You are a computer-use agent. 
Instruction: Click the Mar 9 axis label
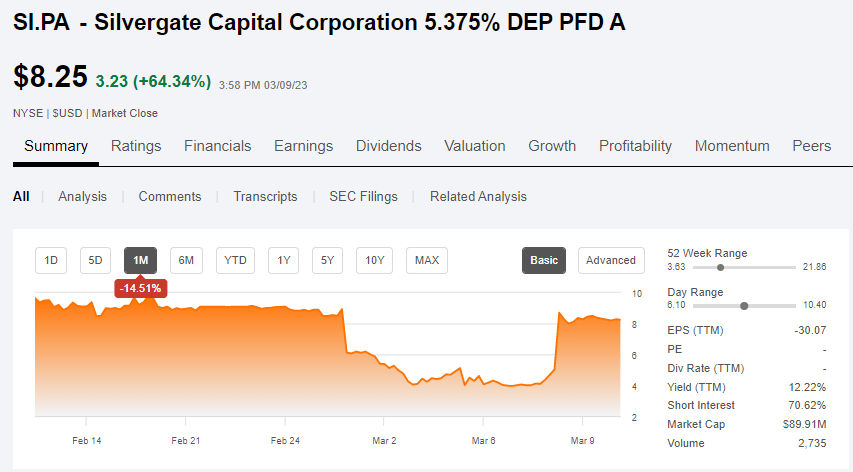[582, 440]
